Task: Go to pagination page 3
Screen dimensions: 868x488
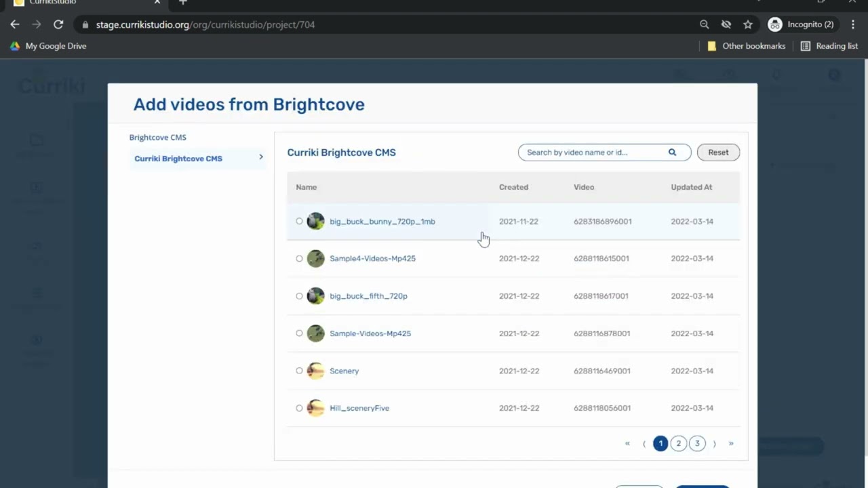Action: 697,443
